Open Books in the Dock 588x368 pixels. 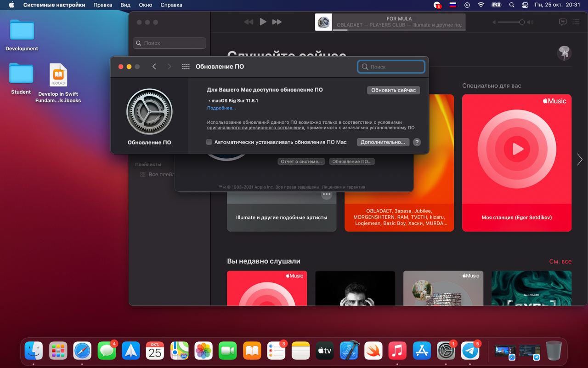(252, 351)
